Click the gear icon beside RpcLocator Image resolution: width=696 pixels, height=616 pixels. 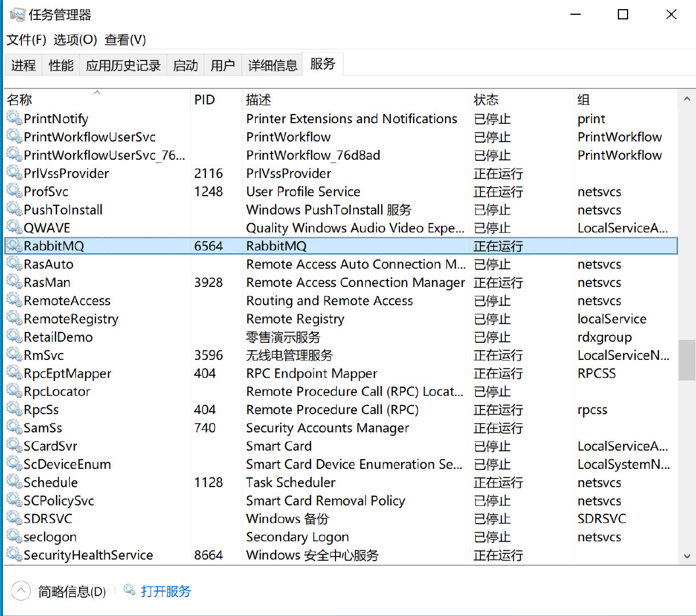14,392
